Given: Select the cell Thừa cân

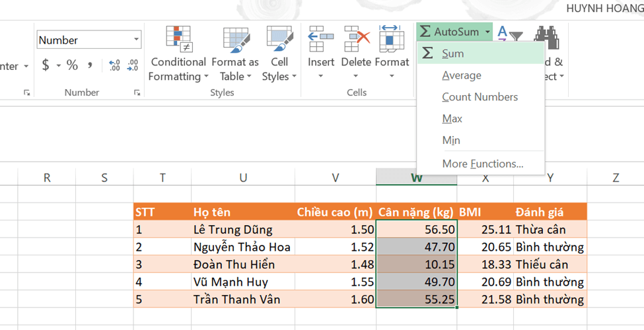Looking at the screenshot, I should [x=550, y=229].
